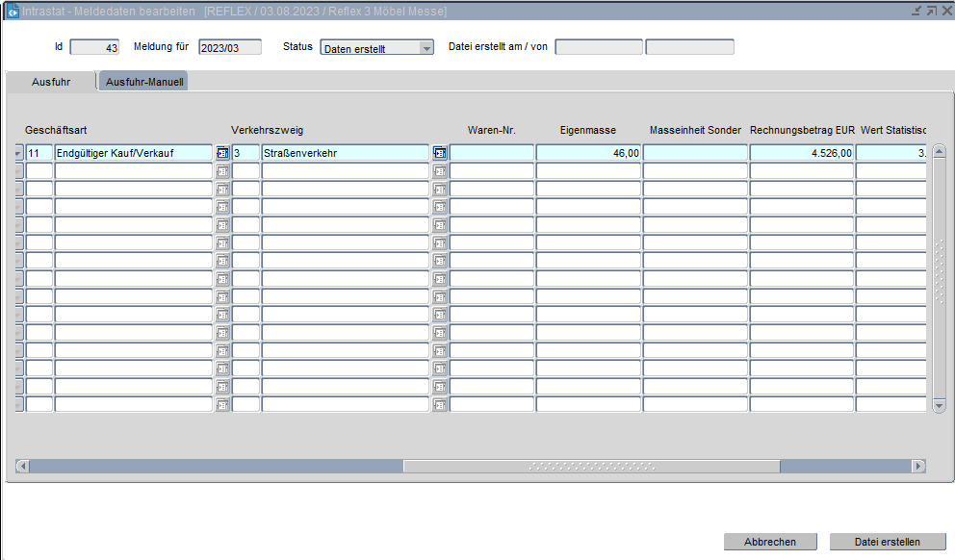Click the empty Waren-Nr. cell in first row
Viewport: 955px width, 560px height.
click(x=491, y=153)
